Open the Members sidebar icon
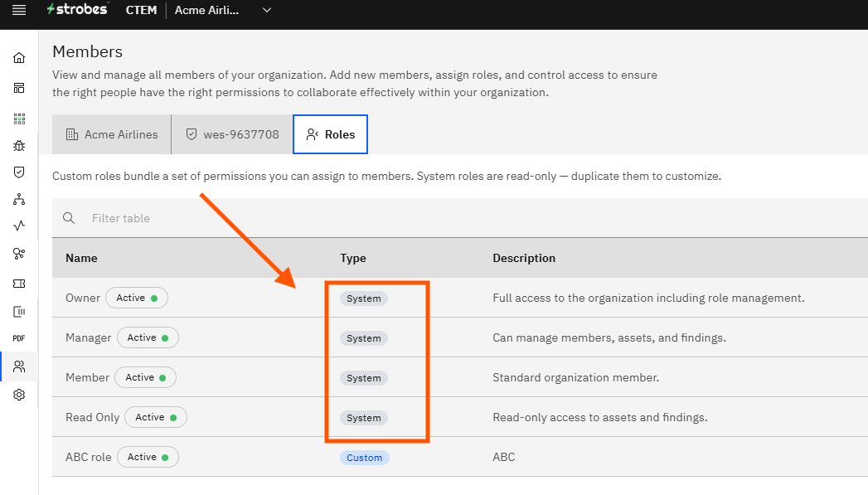Screen dimensions: 868x495 click(19, 366)
